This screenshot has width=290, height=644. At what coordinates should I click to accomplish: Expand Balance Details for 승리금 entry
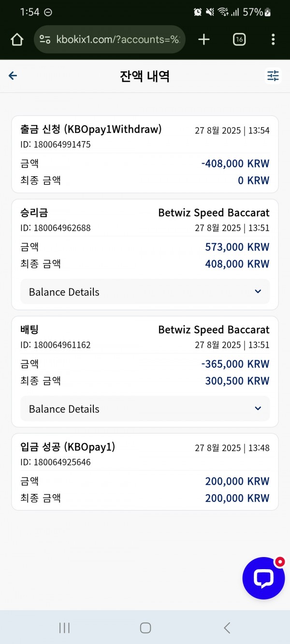click(x=145, y=292)
